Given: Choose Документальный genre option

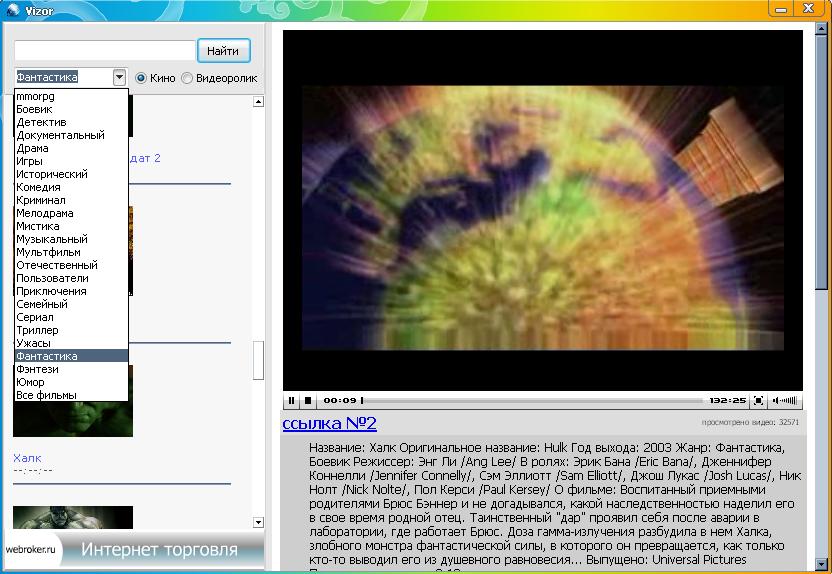Looking at the screenshot, I should click(71, 135).
